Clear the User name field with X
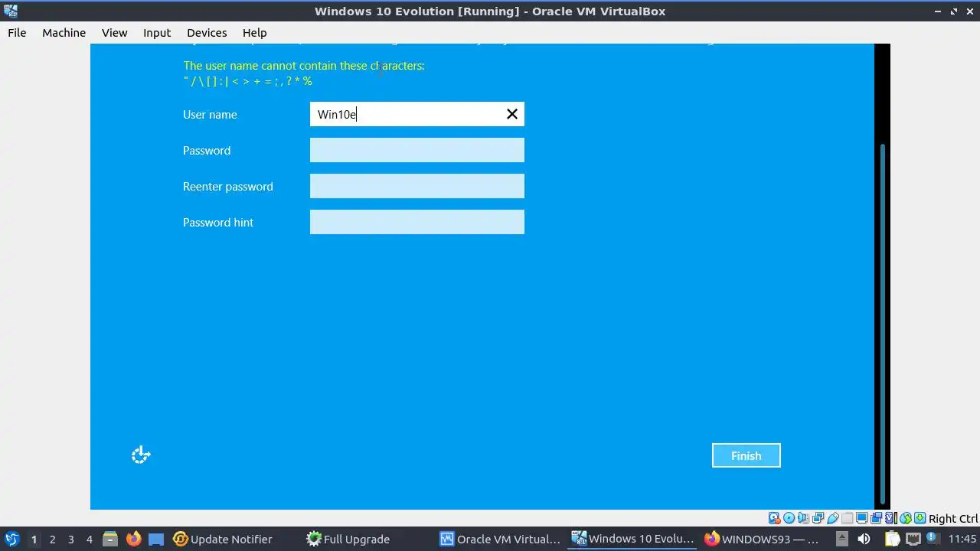 pos(512,114)
